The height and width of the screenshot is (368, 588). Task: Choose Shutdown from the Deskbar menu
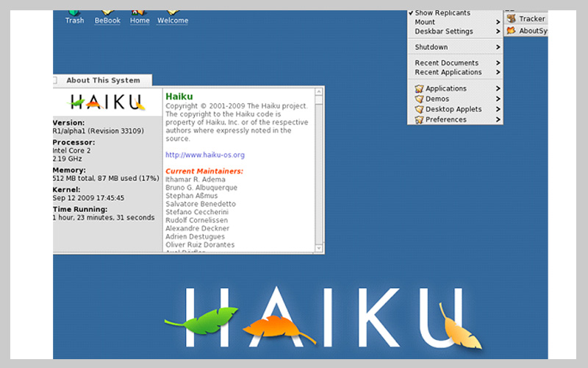(455, 47)
